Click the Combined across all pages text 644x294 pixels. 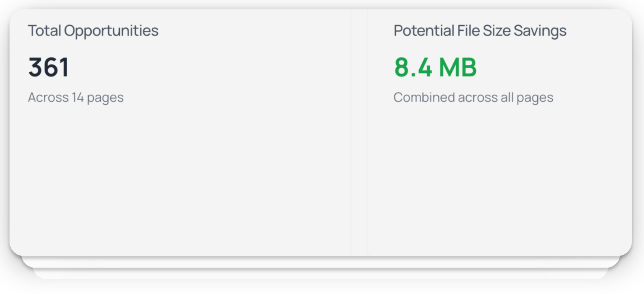point(473,97)
